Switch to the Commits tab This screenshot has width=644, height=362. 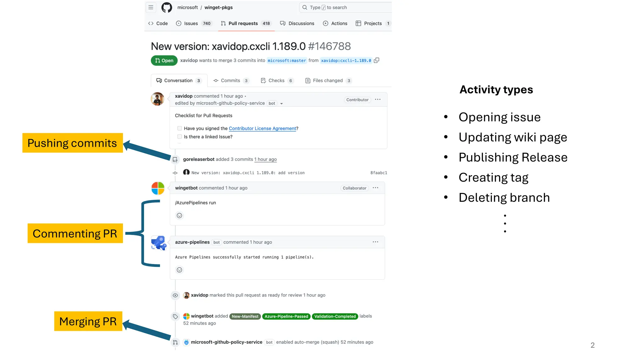pyautogui.click(x=230, y=80)
